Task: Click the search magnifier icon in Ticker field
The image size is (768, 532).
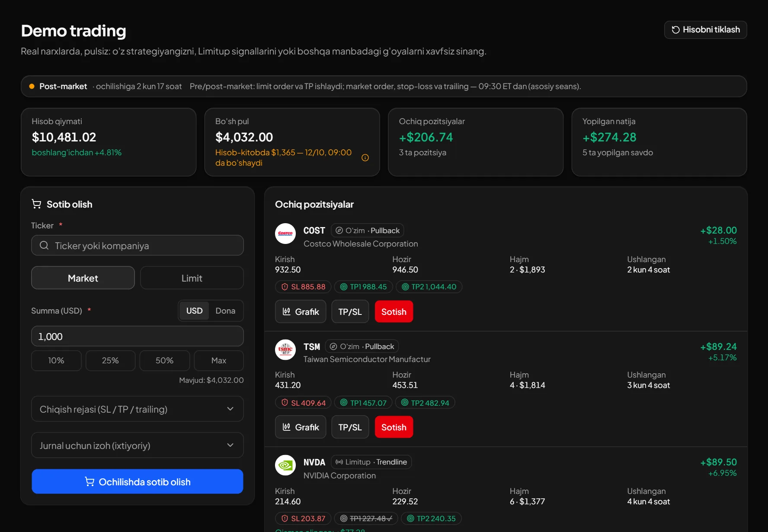Action: point(44,246)
